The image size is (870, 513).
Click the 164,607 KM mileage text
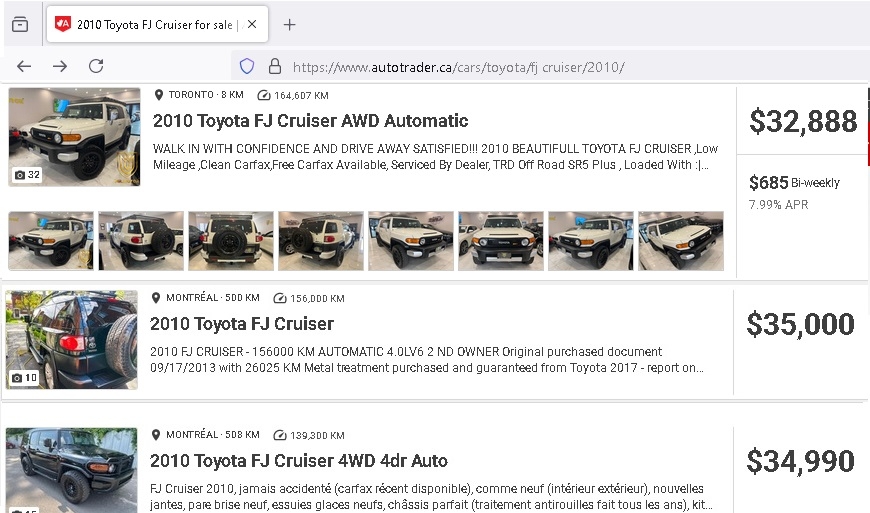(301, 95)
